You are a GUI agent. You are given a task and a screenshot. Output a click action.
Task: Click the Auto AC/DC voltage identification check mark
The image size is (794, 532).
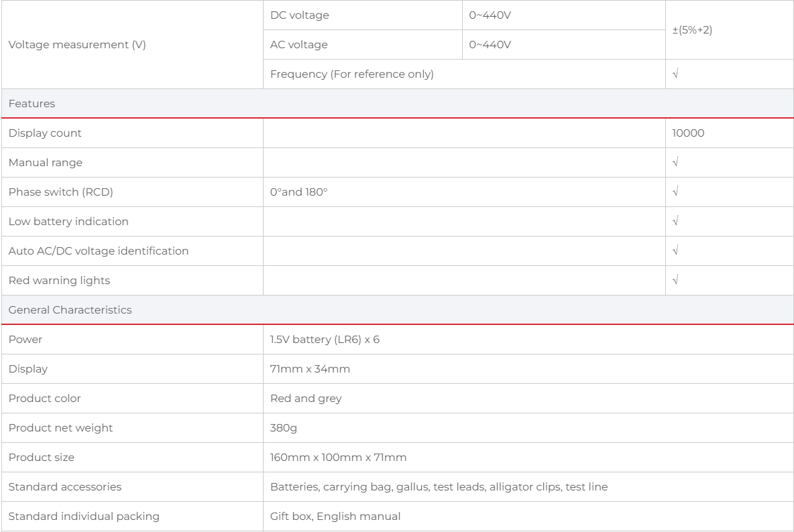[675, 251]
